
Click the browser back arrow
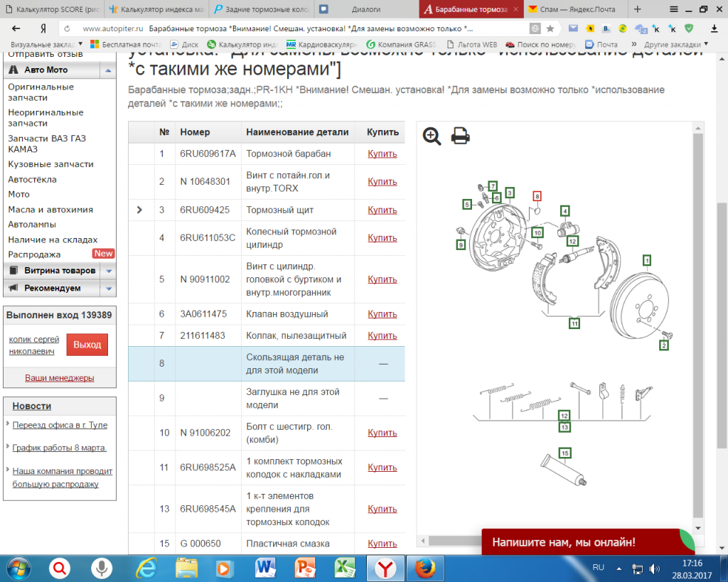click(x=16, y=28)
